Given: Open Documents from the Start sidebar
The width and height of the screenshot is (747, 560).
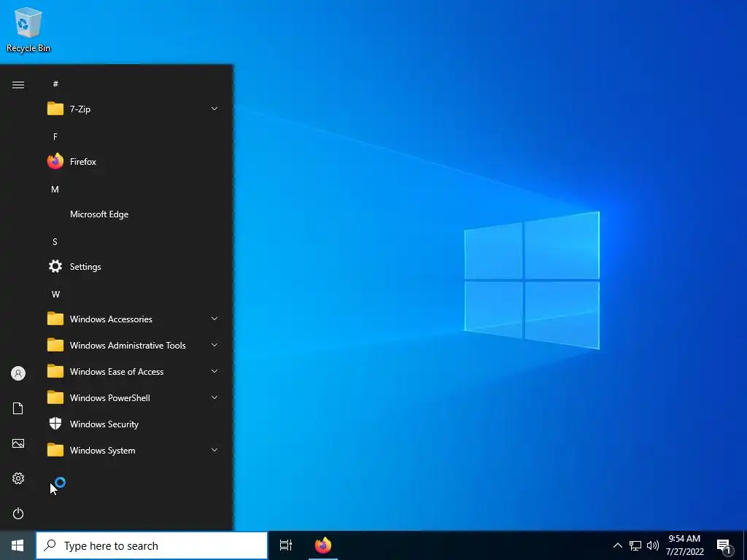Looking at the screenshot, I should tap(18, 408).
